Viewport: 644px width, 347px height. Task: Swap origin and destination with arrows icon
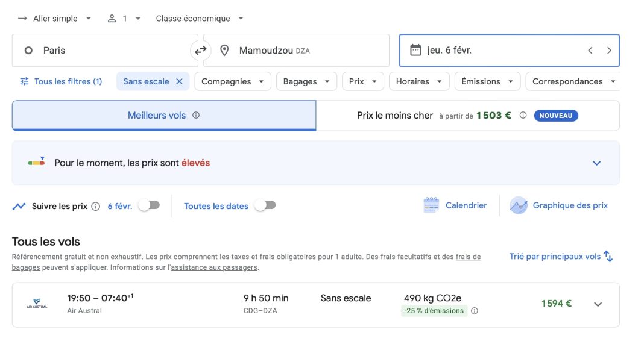tap(201, 51)
